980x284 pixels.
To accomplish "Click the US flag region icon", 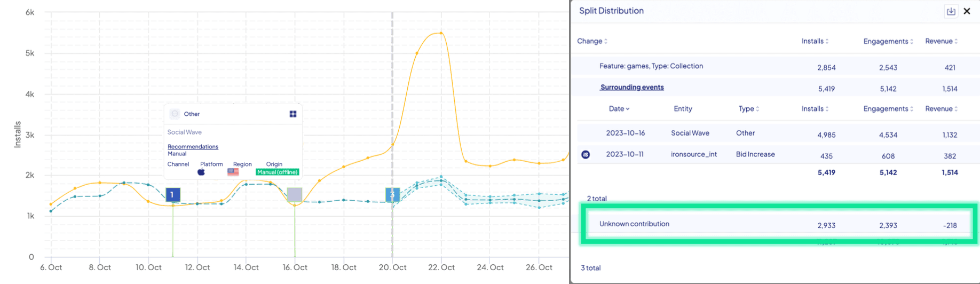I will click(233, 172).
